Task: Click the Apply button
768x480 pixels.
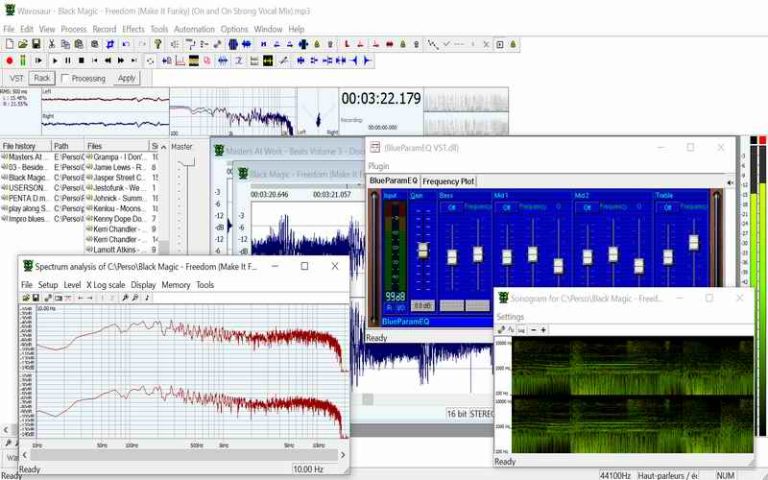Action: click(x=126, y=78)
